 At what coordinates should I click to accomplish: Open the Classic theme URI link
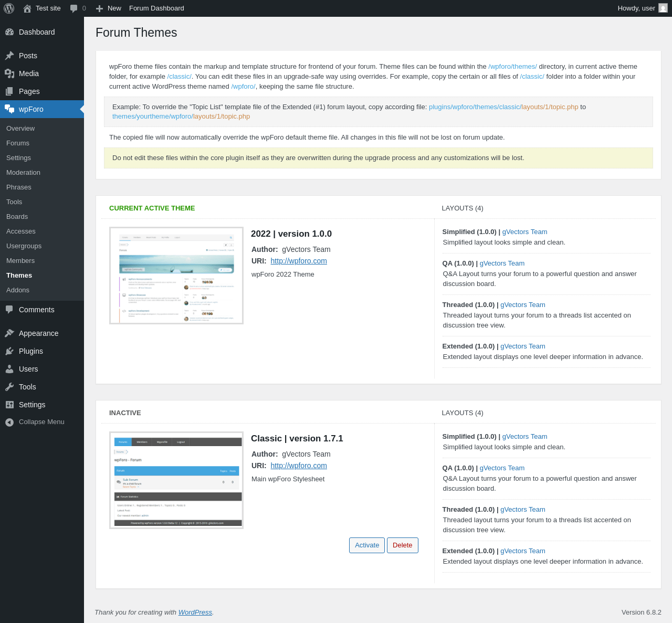click(x=299, y=466)
